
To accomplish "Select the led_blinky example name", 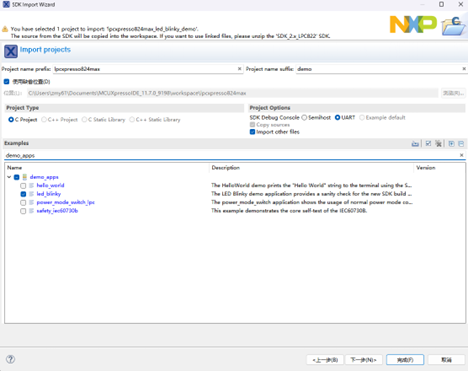I will coord(49,194).
